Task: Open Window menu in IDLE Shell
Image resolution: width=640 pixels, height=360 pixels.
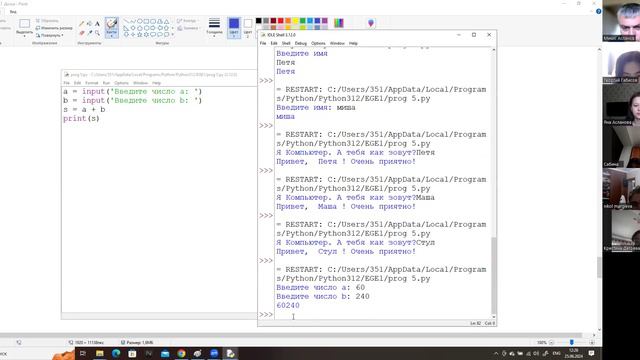Action: [337, 43]
